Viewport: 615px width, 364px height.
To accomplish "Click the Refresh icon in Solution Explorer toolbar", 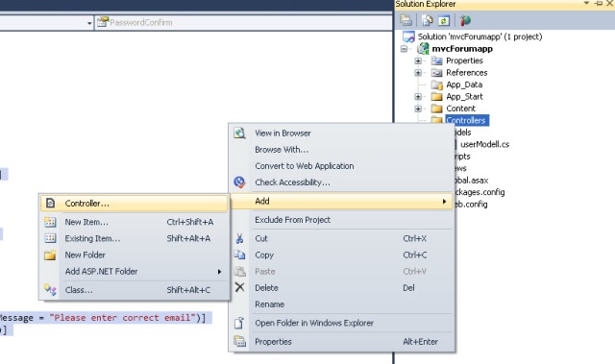I will click(x=444, y=20).
